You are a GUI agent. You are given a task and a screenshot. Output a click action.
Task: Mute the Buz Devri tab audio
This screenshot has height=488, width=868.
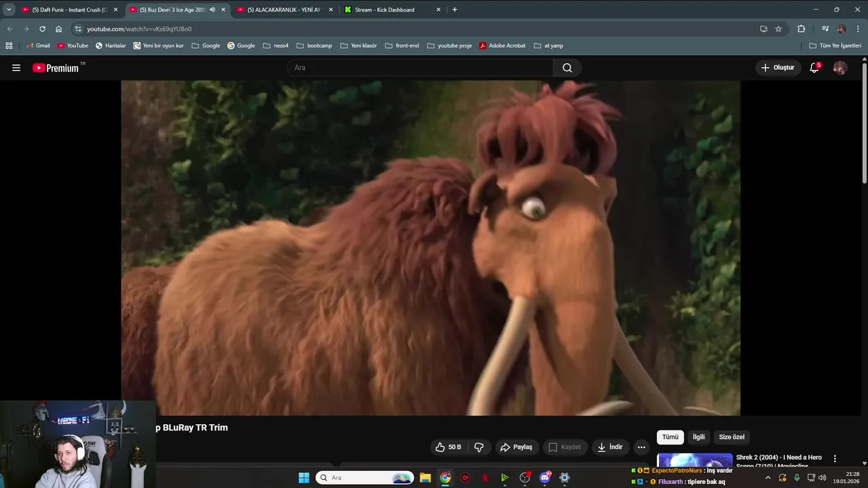(212, 9)
